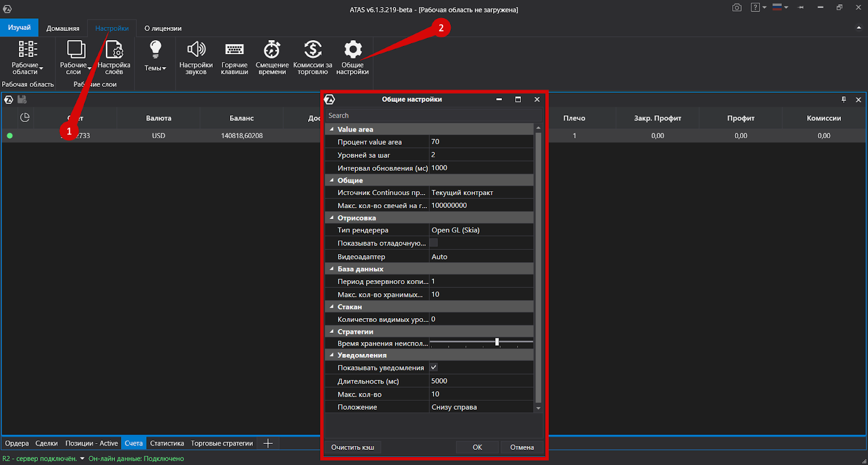Click Профит column header
868x465 pixels.
pyautogui.click(x=741, y=118)
